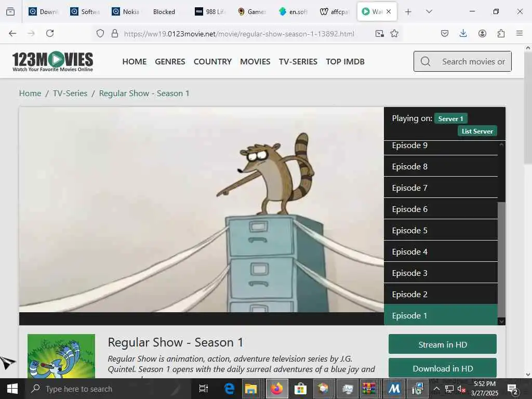
Task: Click the search magnifier icon on the site
Action: pos(425,61)
